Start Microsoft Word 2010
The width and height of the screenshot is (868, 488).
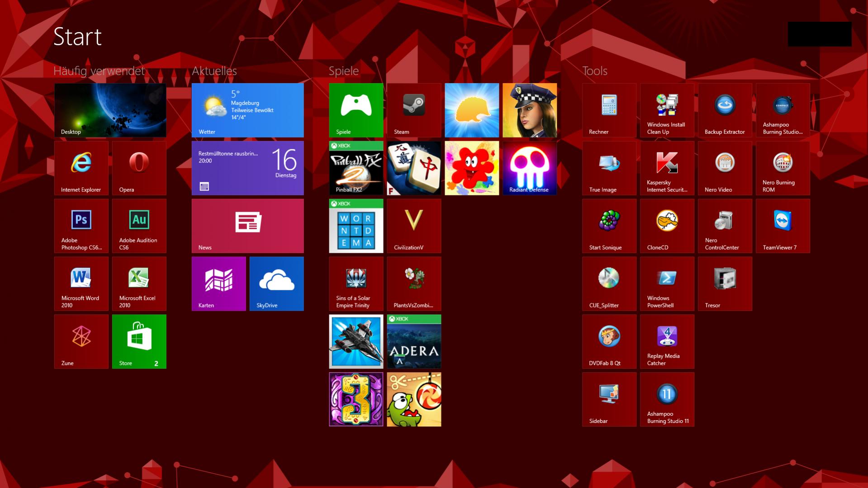(81, 284)
